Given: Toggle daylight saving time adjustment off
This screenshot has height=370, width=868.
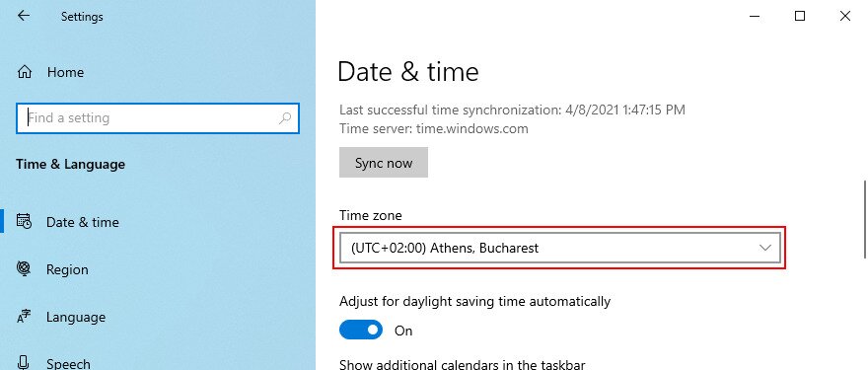Looking at the screenshot, I should (360, 331).
